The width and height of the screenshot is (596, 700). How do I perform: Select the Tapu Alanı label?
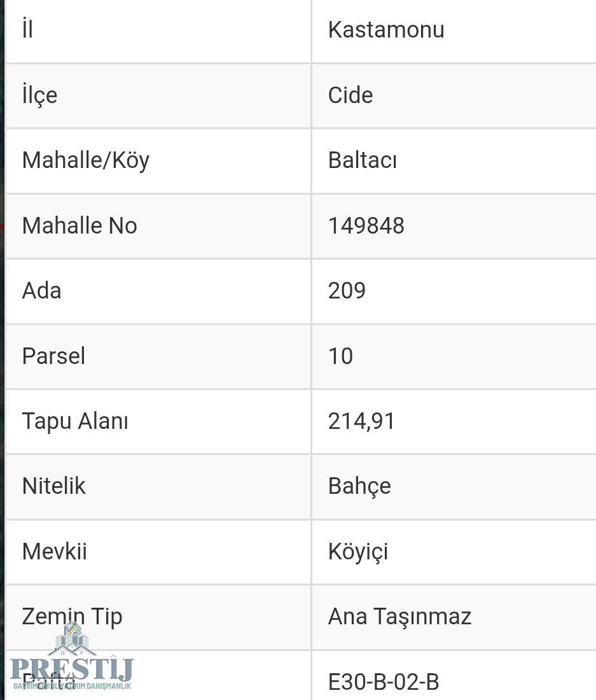[75, 421]
